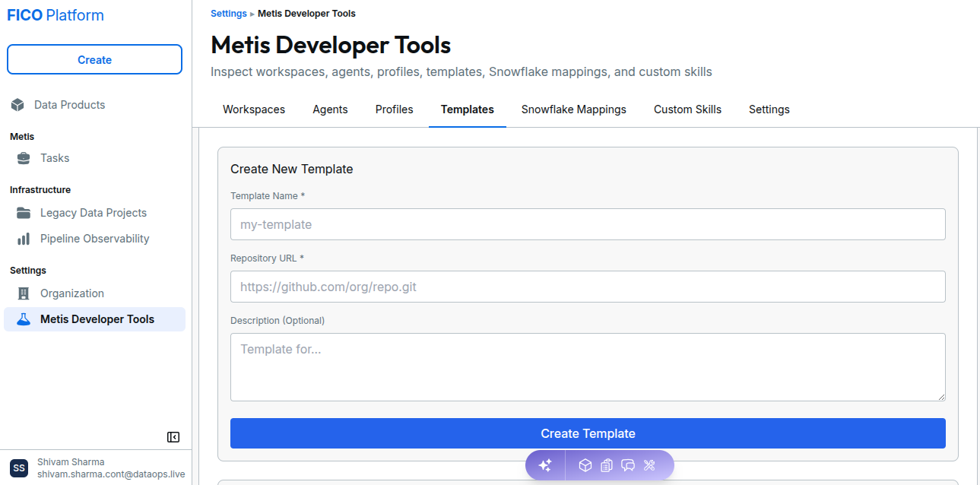Switch to the Custom Skills tab

tap(687, 109)
